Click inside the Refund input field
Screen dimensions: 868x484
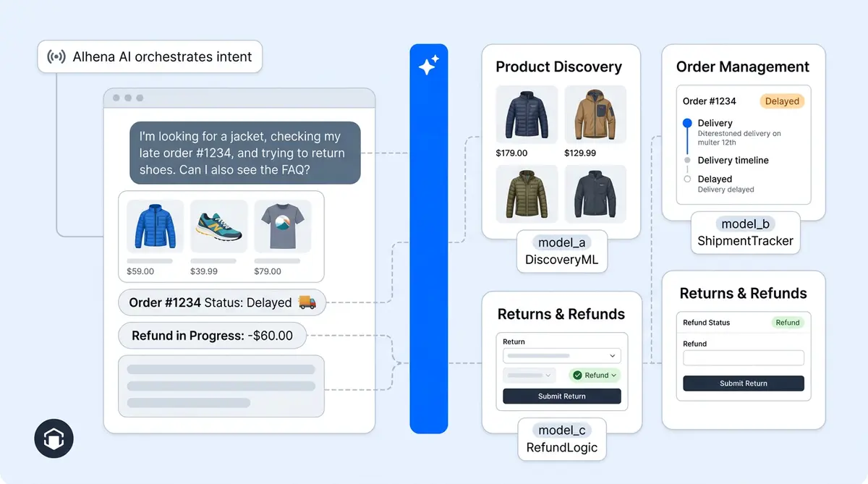(743, 357)
